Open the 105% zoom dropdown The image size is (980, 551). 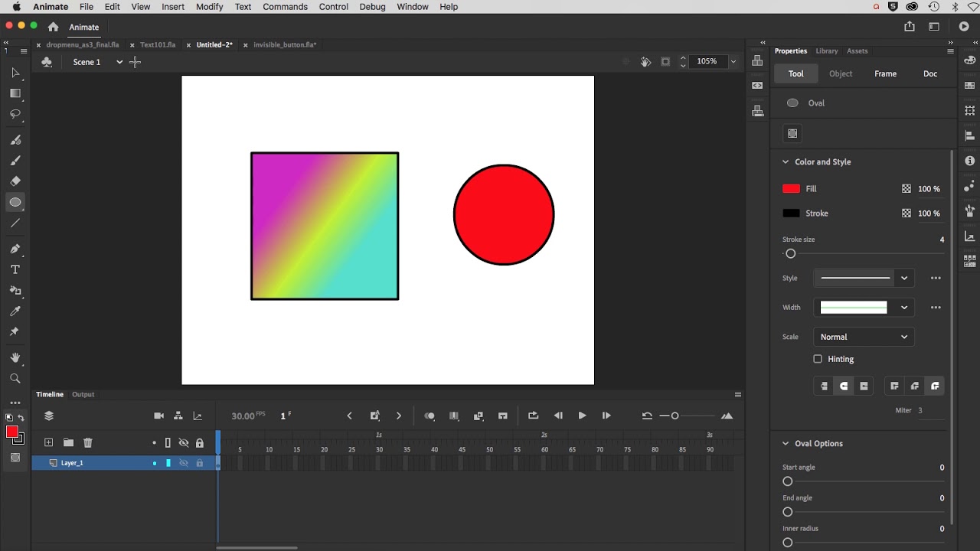click(733, 62)
